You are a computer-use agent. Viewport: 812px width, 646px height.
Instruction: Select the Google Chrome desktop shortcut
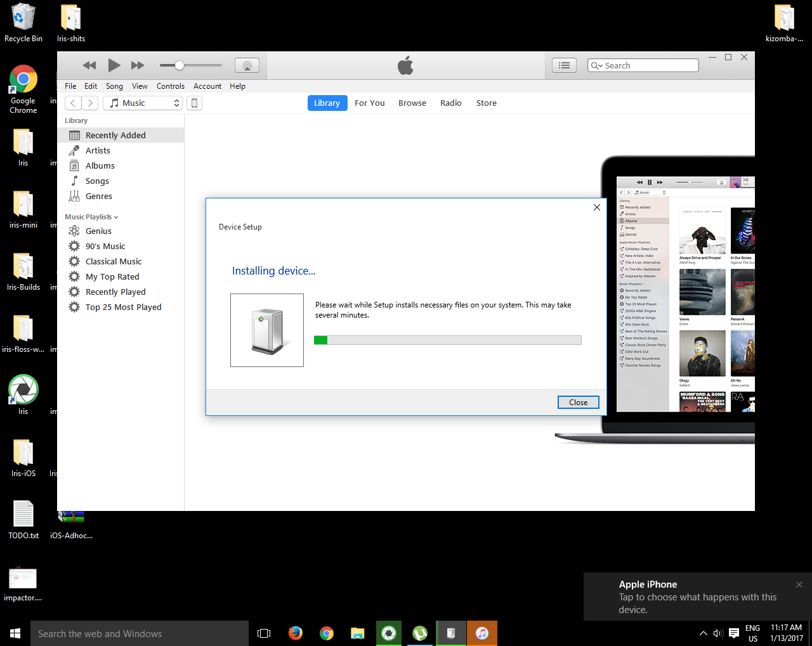(23, 89)
